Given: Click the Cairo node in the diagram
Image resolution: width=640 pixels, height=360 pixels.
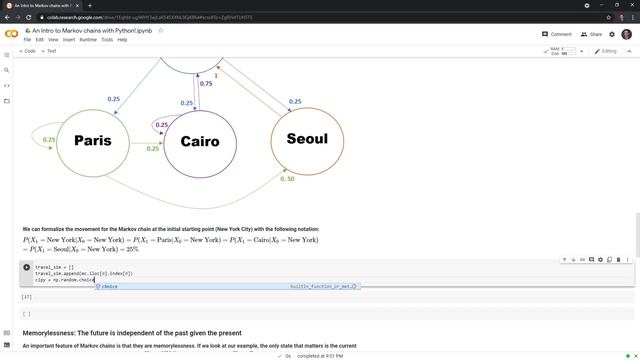Looking at the screenshot, I should pos(200,144).
